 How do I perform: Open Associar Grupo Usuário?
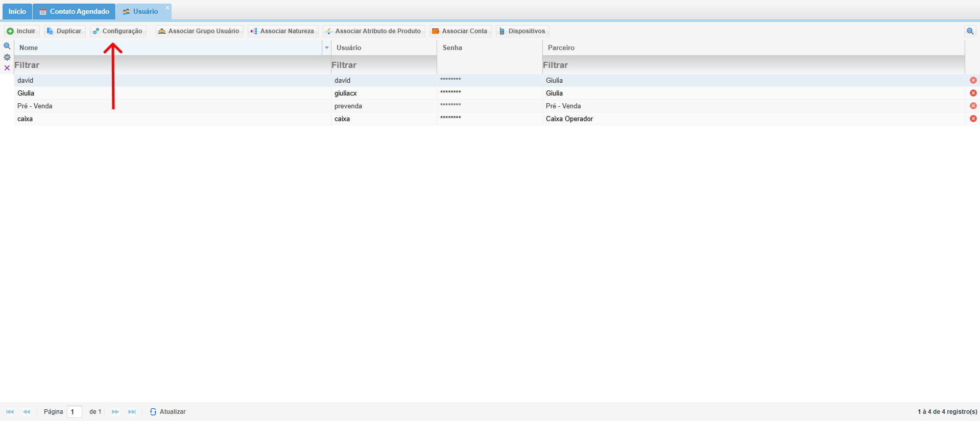coord(199,31)
